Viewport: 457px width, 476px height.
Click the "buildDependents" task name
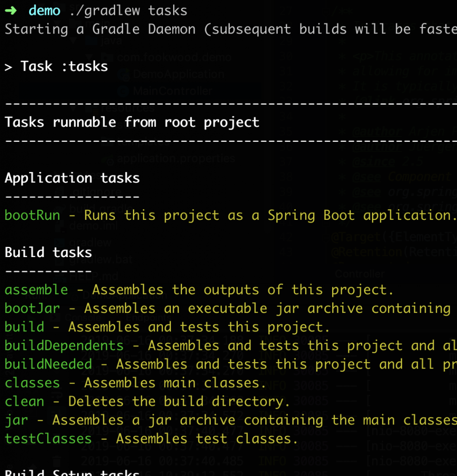64,345
